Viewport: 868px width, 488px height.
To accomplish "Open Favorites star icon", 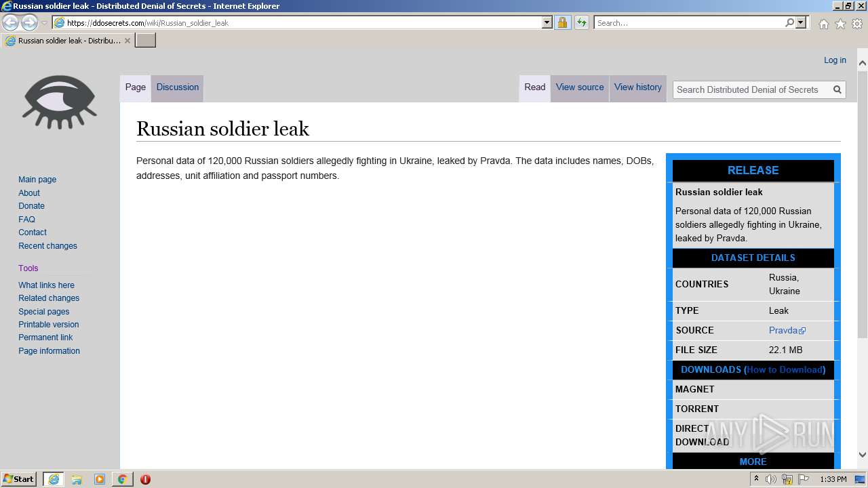I will (x=840, y=24).
